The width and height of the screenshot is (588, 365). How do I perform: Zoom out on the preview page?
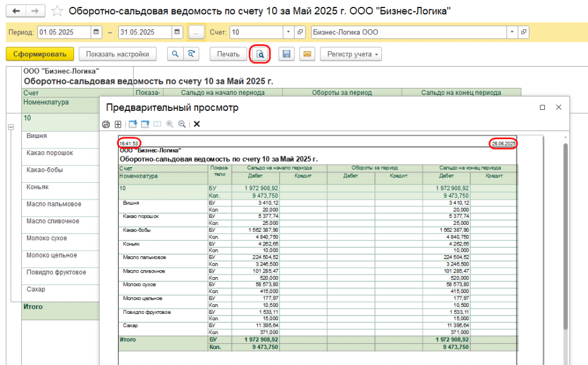click(x=182, y=124)
